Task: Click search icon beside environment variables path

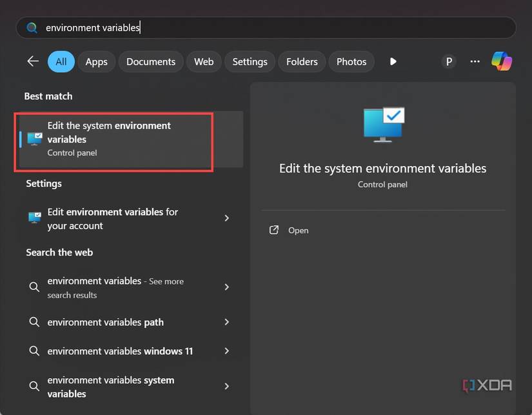Action: click(34, 322)
